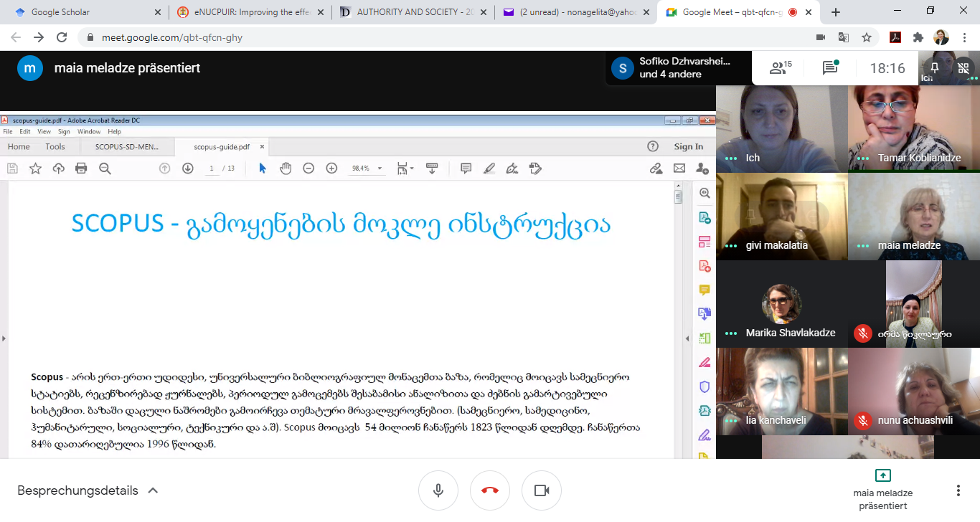Open search magnifier in right side panel
This screenshot has height=522, width=980.
(705, 193)
